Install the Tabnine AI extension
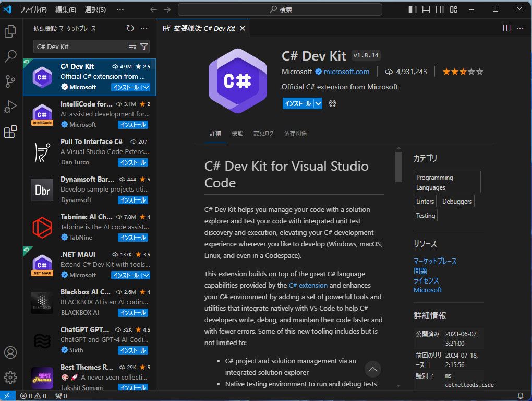The image size is (532, 401). [132, 238]
